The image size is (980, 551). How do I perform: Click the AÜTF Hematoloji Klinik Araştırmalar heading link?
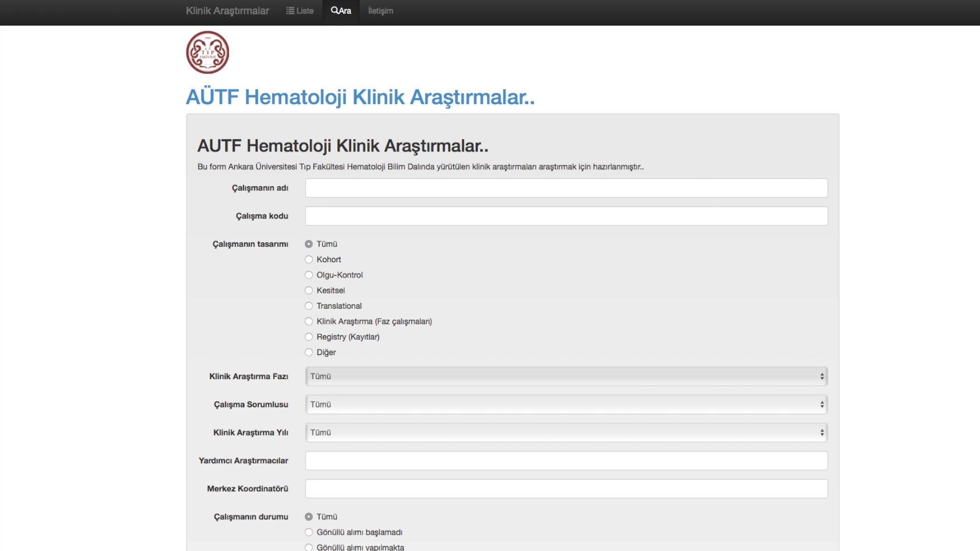click(x=360, y=97)
